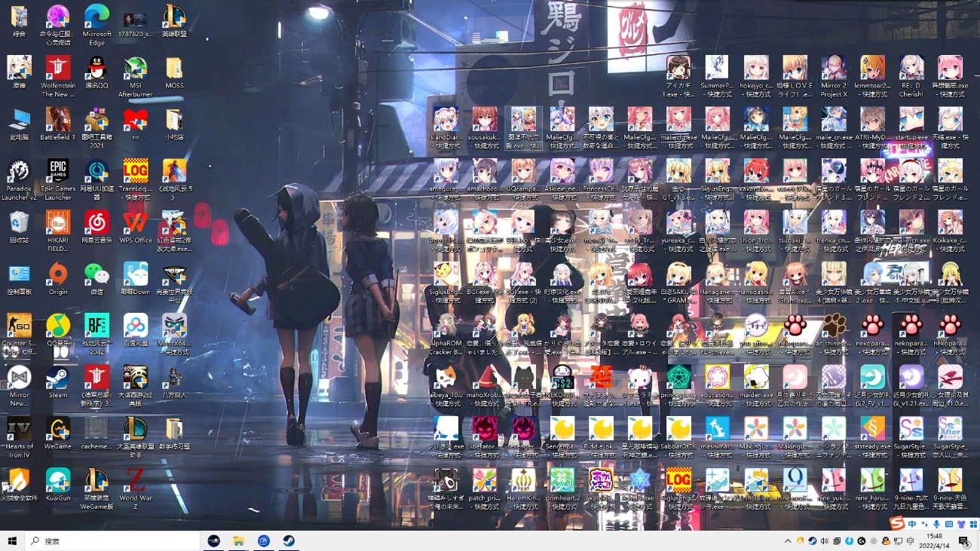Open Wolfenstein The New Order shortcut
The width and height of the screenshot is (980, 551).
pyautogui.click(x=58, y=77)
